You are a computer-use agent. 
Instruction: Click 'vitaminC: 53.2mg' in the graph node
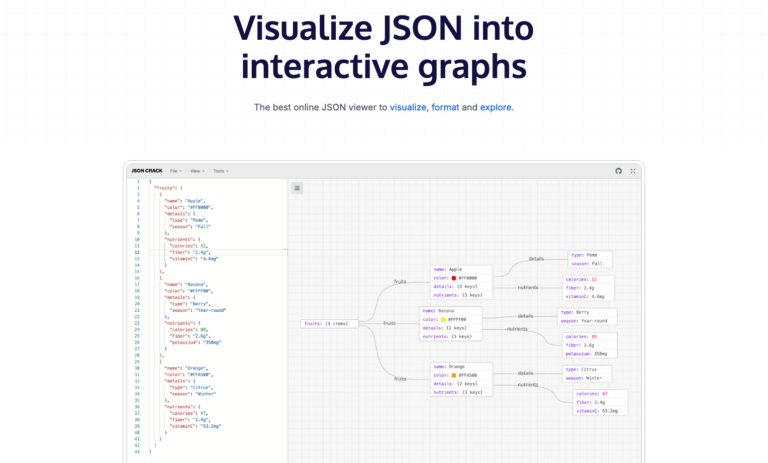(597, 411)
